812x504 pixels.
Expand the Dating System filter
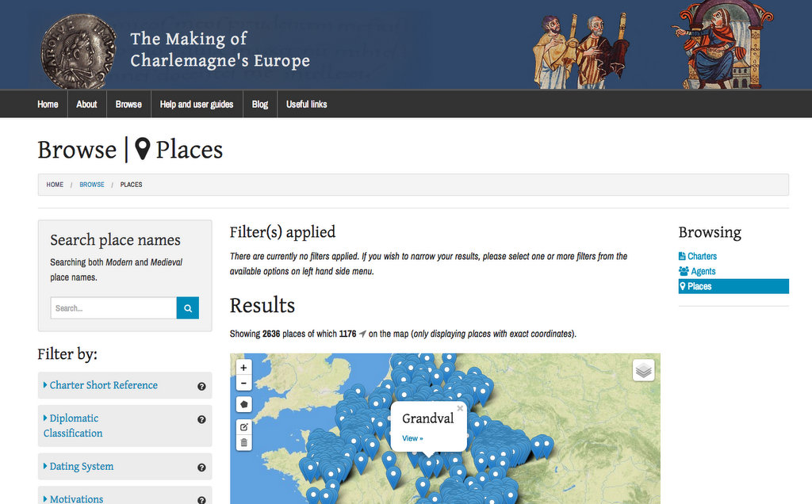79,466
